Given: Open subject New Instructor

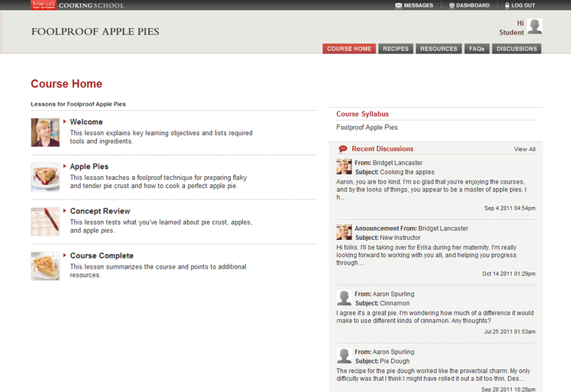Looking at the screenshot, I should [x=400, y=238].
